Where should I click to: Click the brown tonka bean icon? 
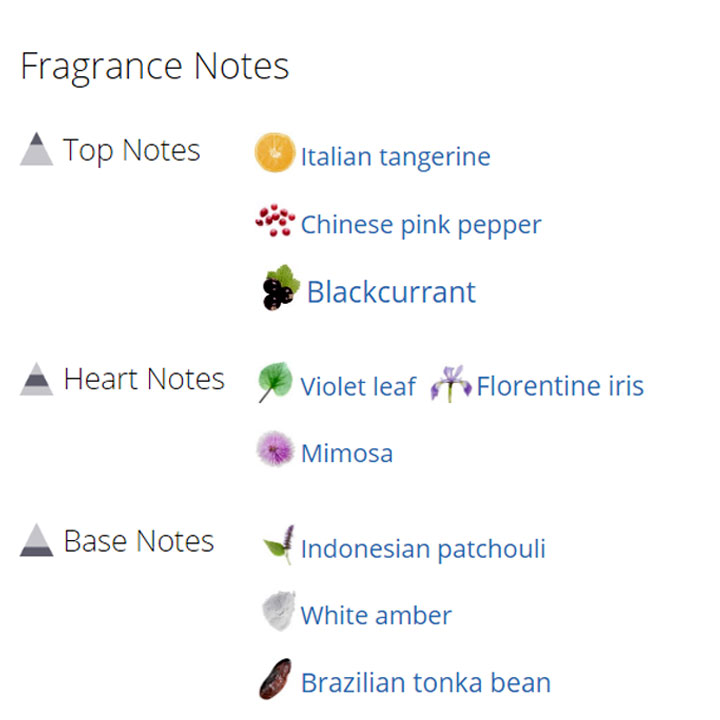click(275, 679)
